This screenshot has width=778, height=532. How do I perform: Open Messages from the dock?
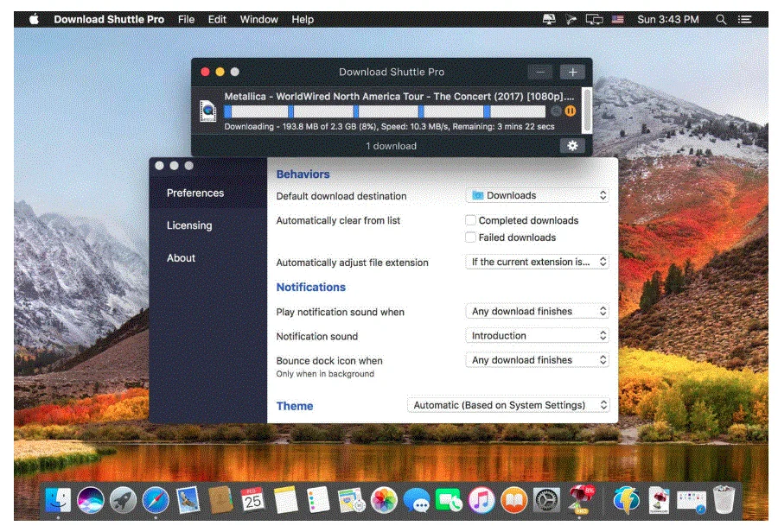coord(417,499)
